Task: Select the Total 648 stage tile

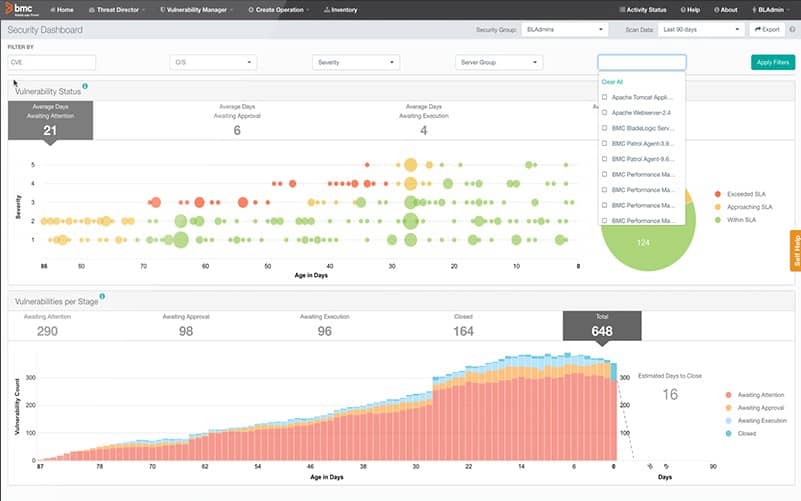Action: coord(602,325)
